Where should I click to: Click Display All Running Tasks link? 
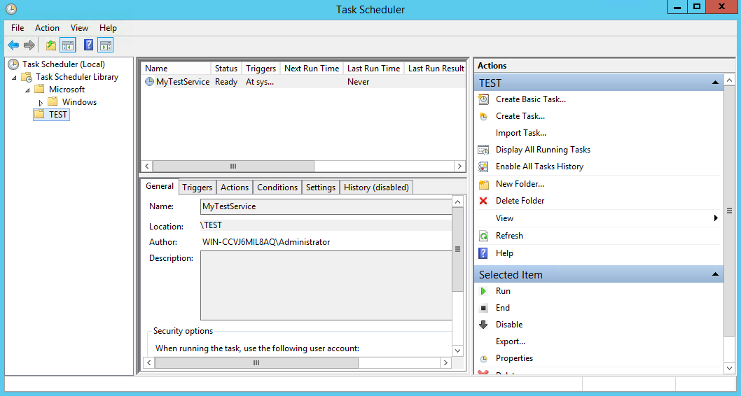pyautogui.click(x=543, y=150)
